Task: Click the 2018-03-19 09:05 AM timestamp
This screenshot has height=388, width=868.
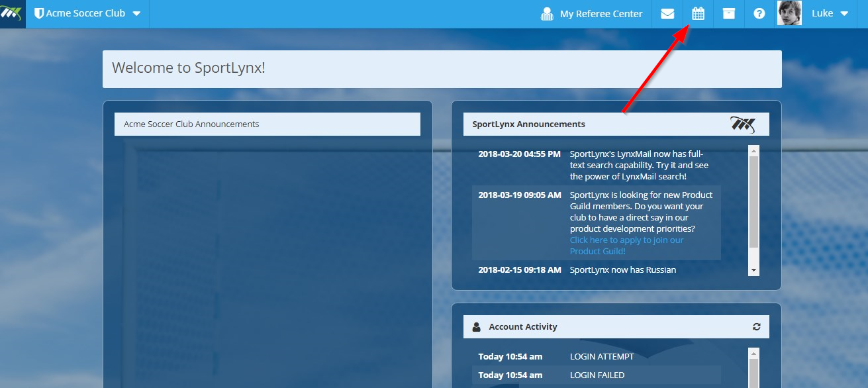Action: [x=520, y=195]
